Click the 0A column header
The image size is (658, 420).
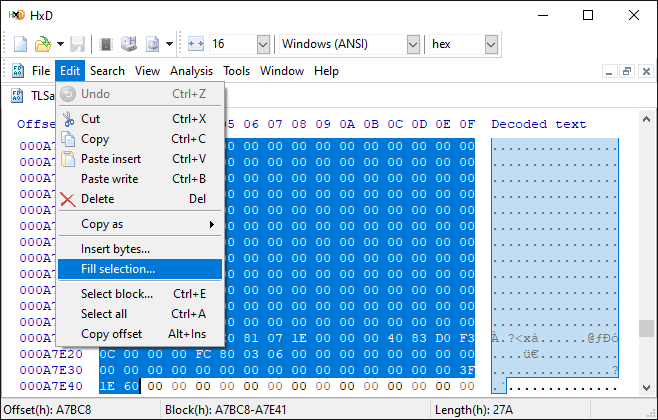click(347, 124)
